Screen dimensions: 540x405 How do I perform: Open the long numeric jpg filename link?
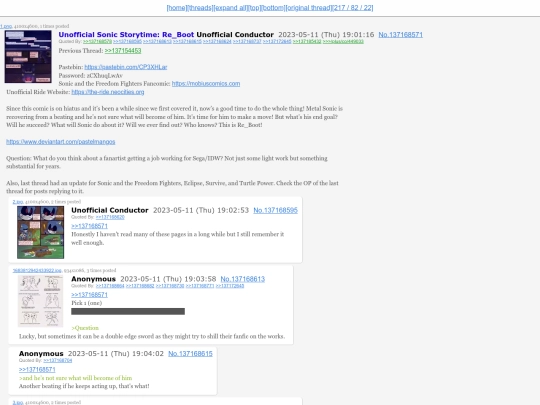click(37, 271)
